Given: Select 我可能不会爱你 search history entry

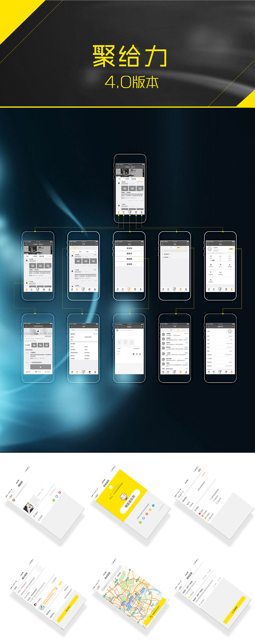Looking at the screenshot, I should [88, 337].
